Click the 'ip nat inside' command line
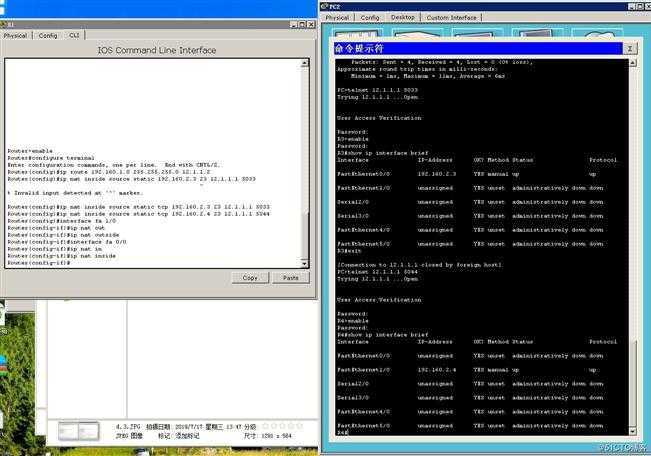 [61, 256]
